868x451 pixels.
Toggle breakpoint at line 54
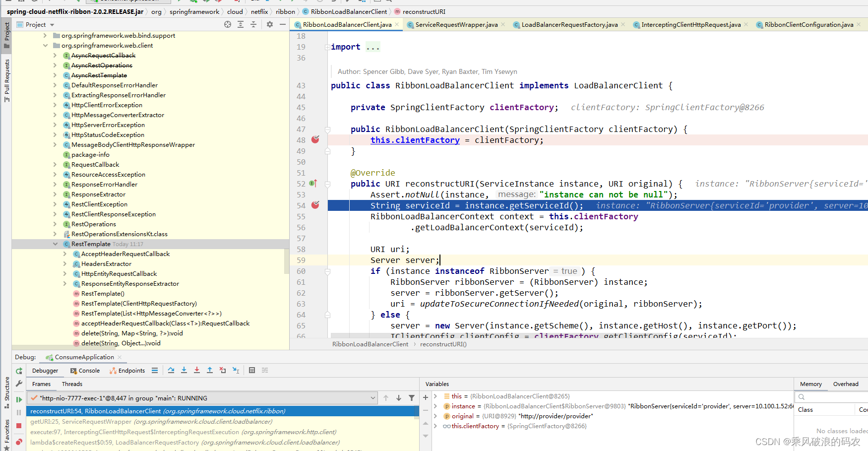(315, 205)
